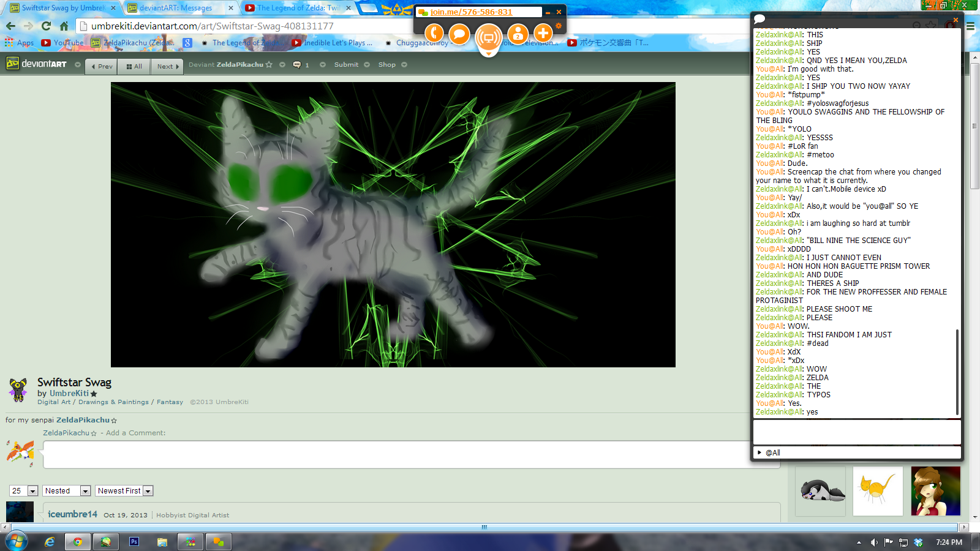Go back with browser back arrow
Screen dimensions: 980x551
tap(10, 26)
